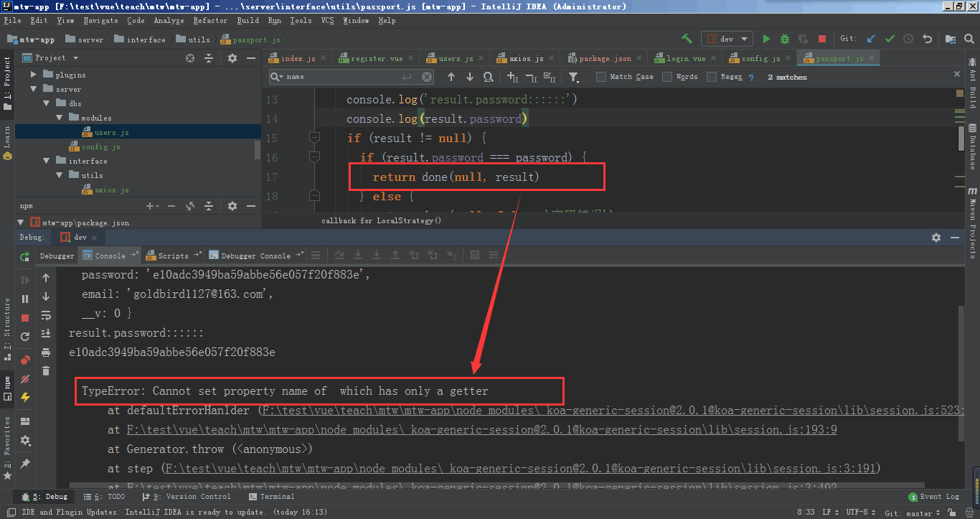Collapse mtw-app\package.json npm node
980x519 pixels.
(x=21, y=223)
